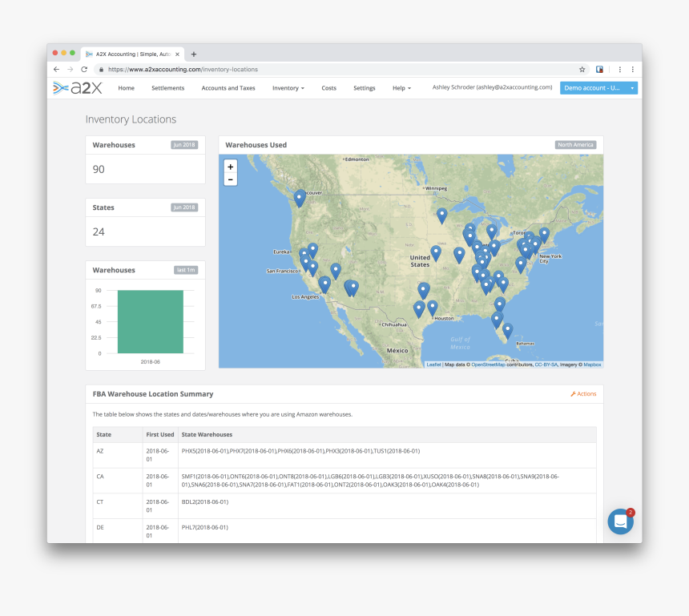Expand the Help dropdown menu

point(401,88)
